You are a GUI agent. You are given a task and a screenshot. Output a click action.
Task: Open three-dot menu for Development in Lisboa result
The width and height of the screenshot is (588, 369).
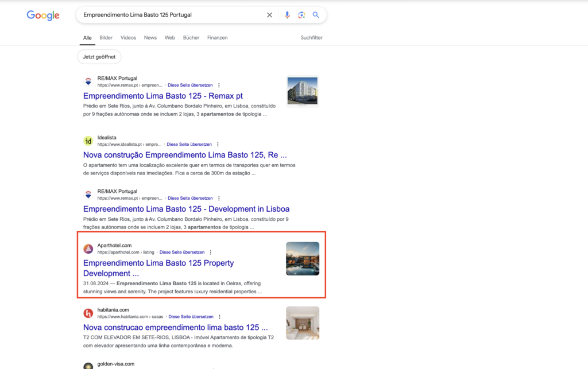coord(219,199)
